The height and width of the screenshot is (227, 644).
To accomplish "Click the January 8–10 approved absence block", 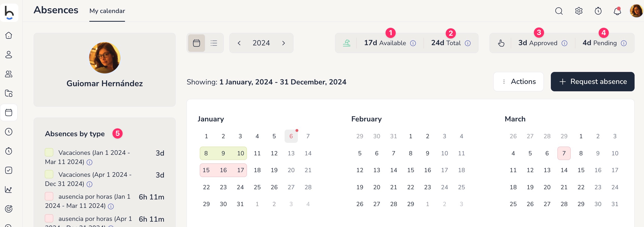I will (x=223, y=153).
